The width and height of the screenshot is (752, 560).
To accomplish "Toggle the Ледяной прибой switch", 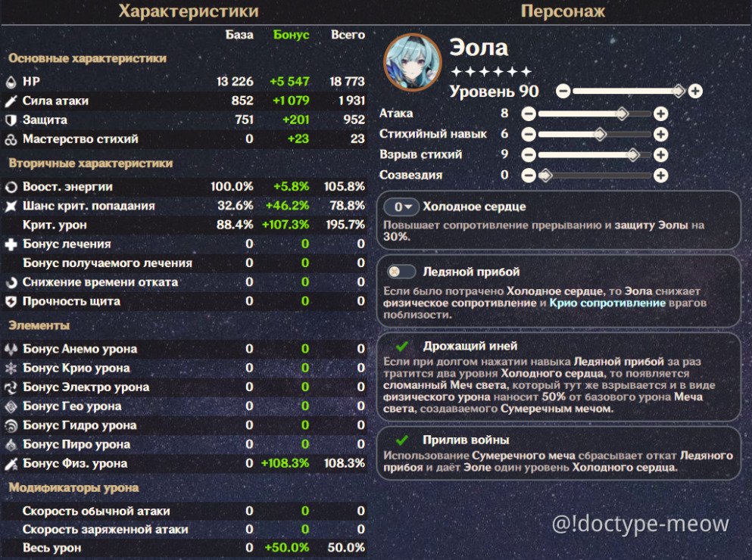I will click(401, 272).
